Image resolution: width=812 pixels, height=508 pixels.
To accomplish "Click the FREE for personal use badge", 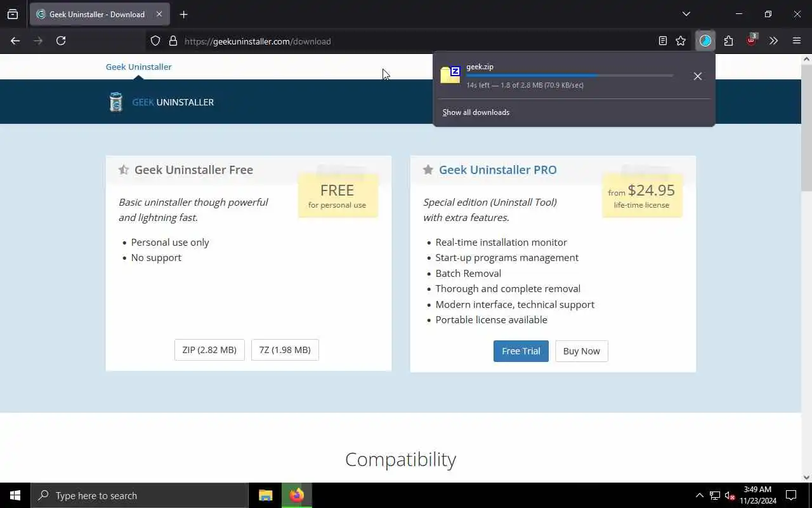I will [x=337, y=196].
